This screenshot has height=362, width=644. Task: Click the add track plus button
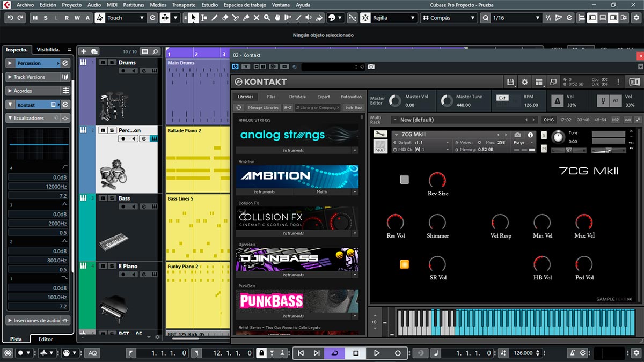[83, 51]
